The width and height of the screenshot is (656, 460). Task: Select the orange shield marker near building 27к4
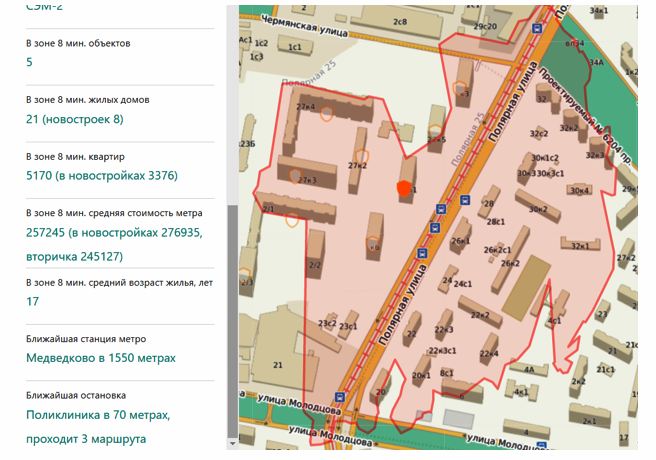coord(326,114)
